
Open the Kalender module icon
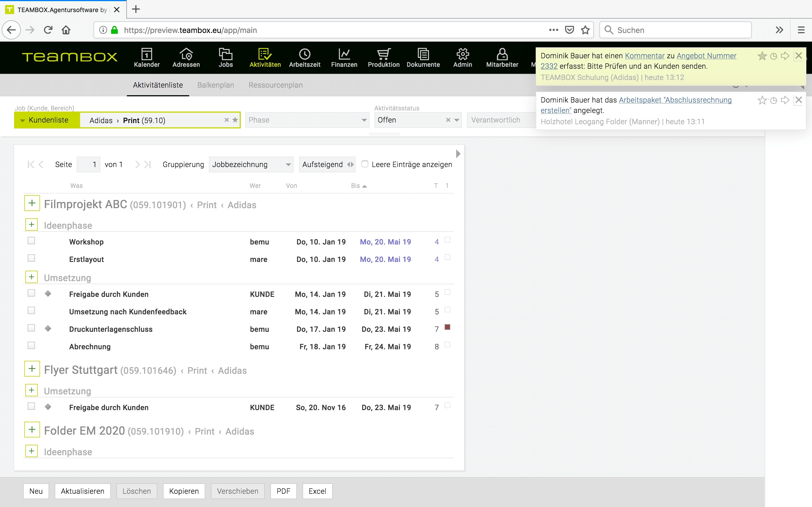[x=147, y=54]
